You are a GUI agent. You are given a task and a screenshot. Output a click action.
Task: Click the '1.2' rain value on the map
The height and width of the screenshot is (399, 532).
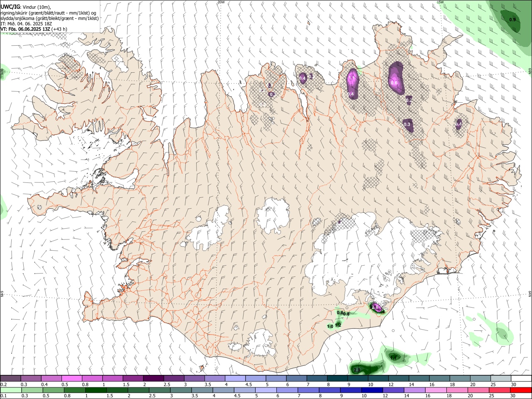(338, 325)
